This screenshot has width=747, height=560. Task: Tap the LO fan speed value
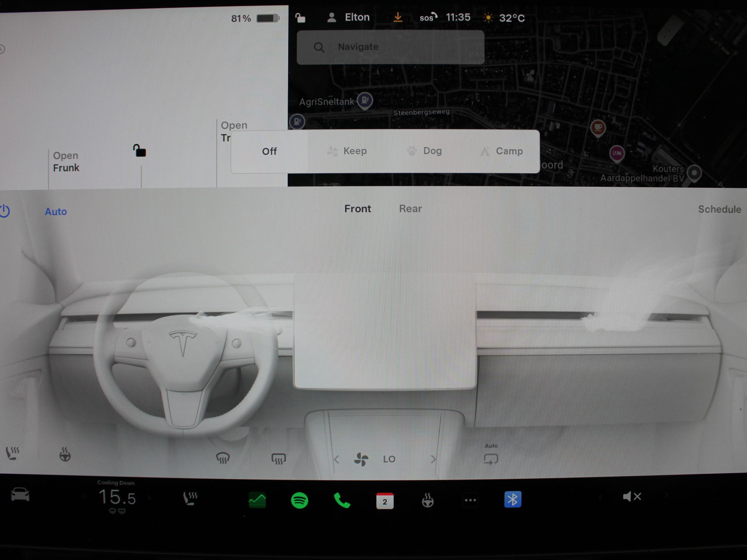click(389, 459)
